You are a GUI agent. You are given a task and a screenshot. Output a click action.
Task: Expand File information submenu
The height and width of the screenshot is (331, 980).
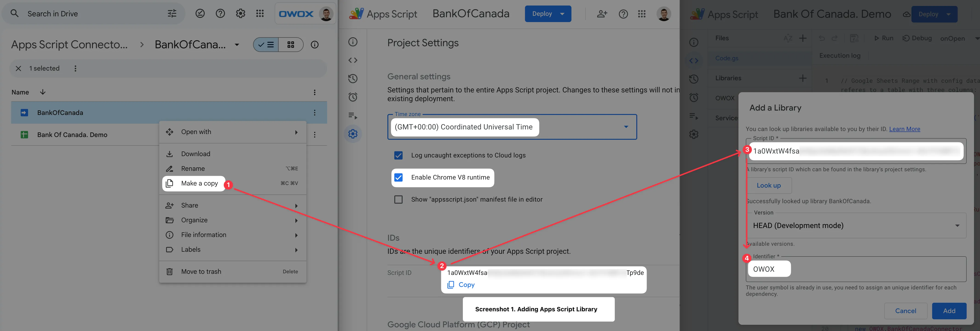[232, 235]
